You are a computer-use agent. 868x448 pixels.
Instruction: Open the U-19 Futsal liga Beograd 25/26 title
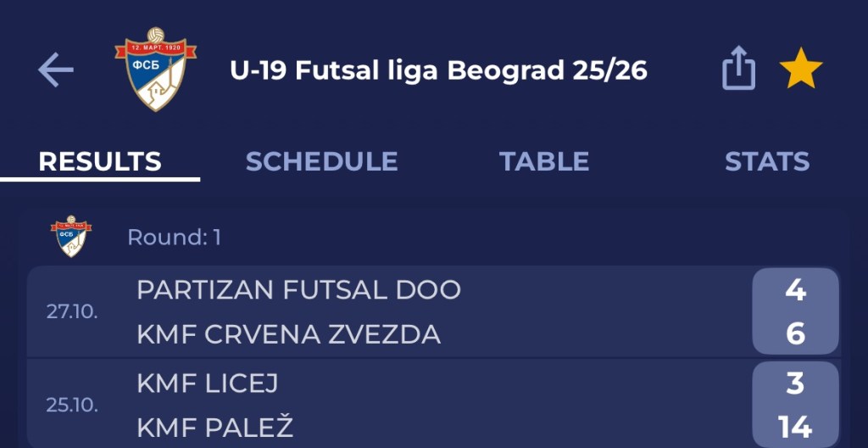click(438, 70)
